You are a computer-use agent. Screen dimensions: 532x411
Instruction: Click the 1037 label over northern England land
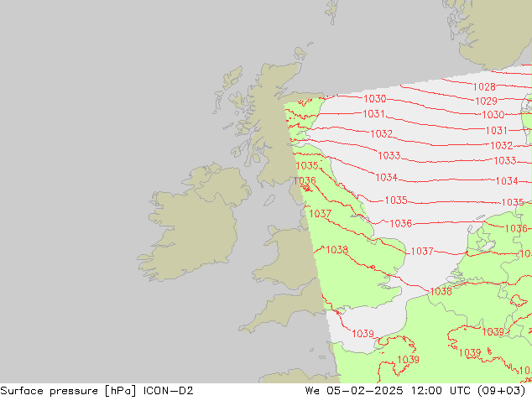pos(320,213)
